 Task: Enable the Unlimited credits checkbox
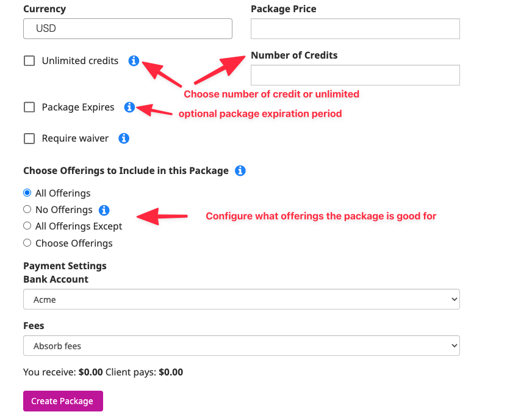pos(29,61)
